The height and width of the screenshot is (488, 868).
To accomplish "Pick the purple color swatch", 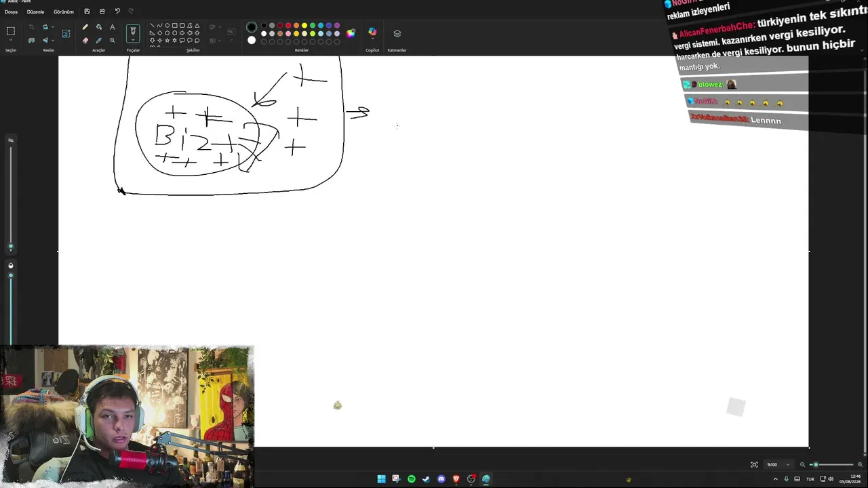I will 337,26.
